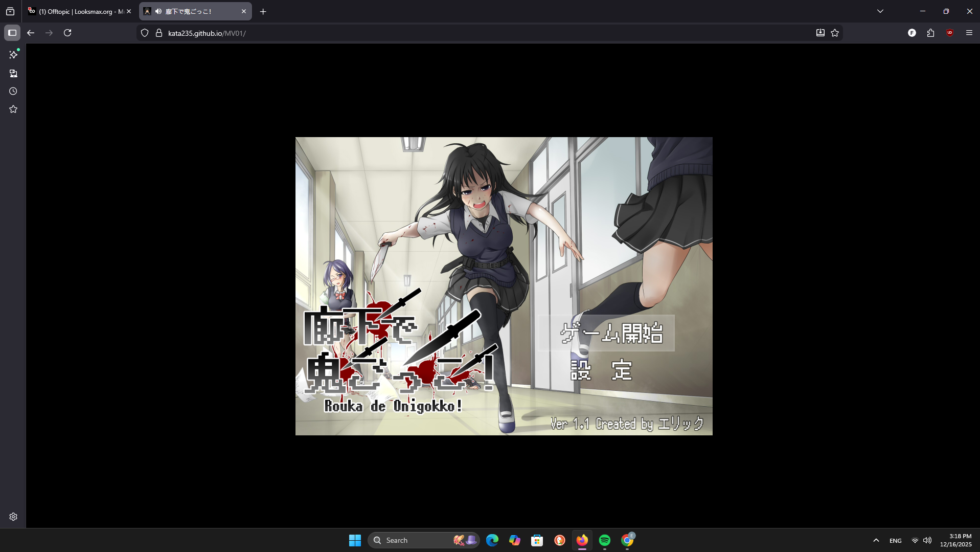Image resolution: width=980 pixels, height=552 pixels.
Task: Click the circular F extension icon
Action: [x=912, y=33]
